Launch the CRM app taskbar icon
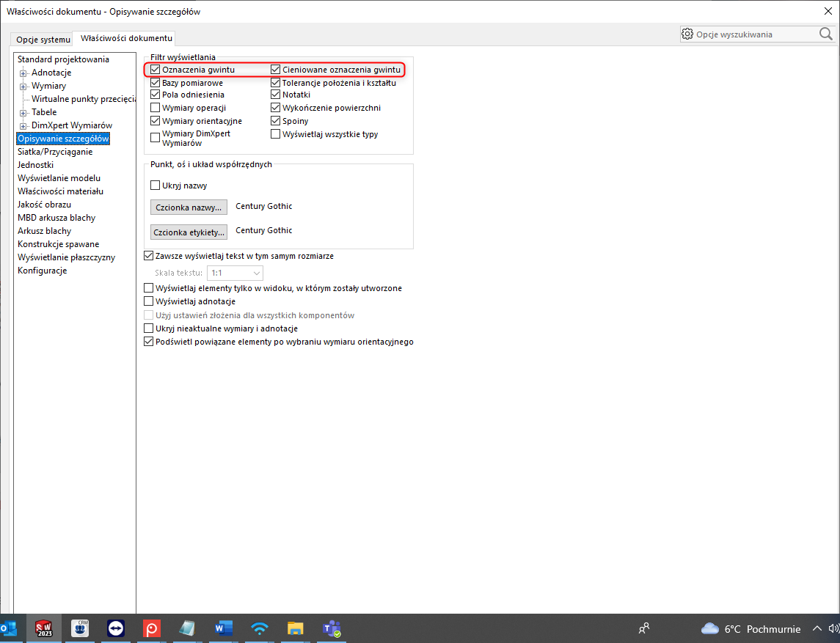The height and width of the screenshot is (643, 840). pyautogui.click(x=80, y=628)
